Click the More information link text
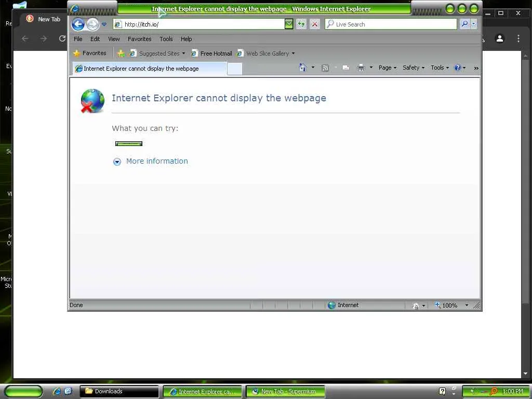This screenshot has width=532, height=399. [157, 161]
